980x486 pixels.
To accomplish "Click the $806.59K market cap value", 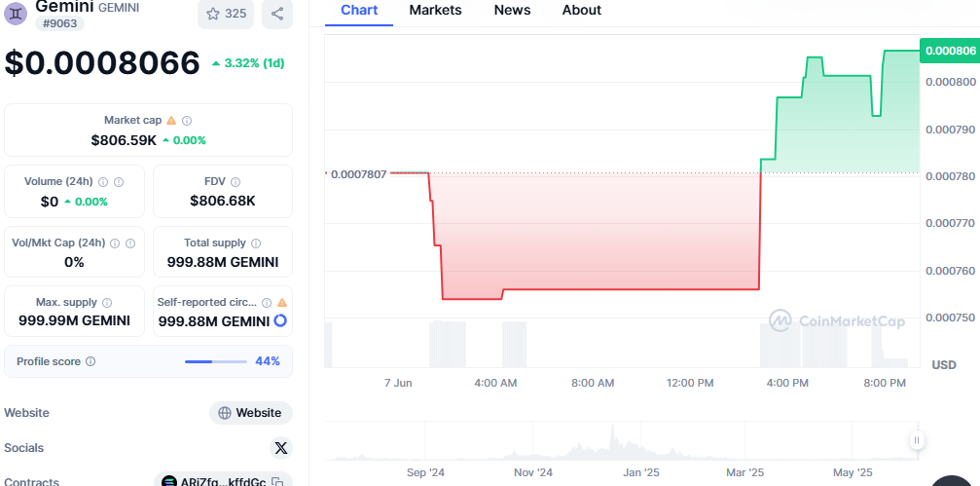I will click(x=124, y=140).
